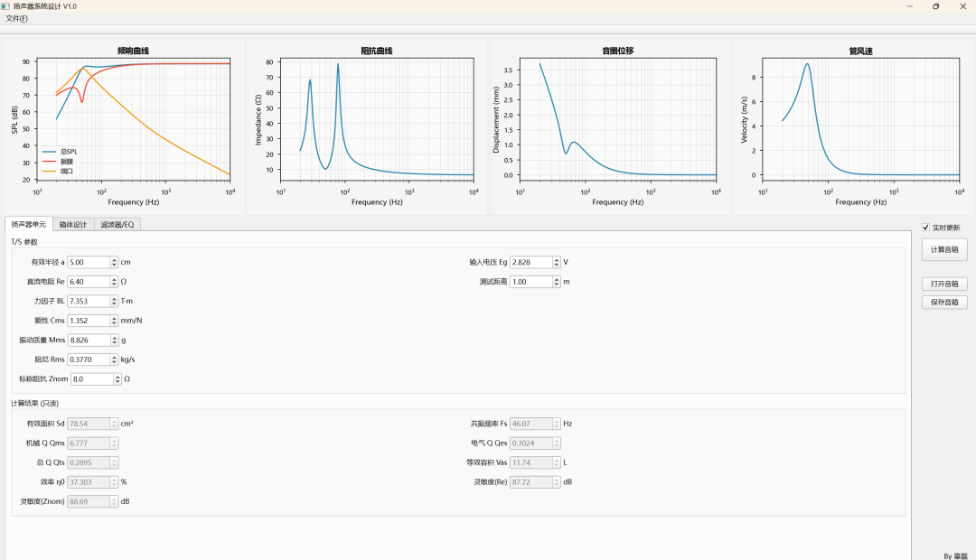This screenshot has width=976, height=560.
Task: Increase 顺性 Cms with its up arrow
Action: 115,318
